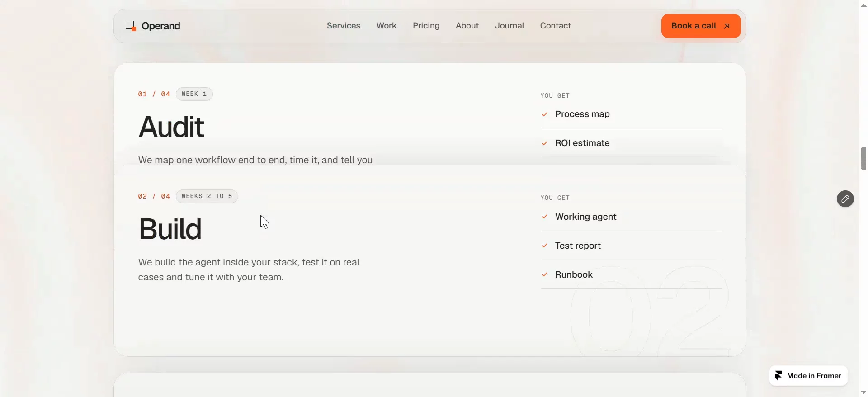Click the Operand logo icon

point(131,26)
